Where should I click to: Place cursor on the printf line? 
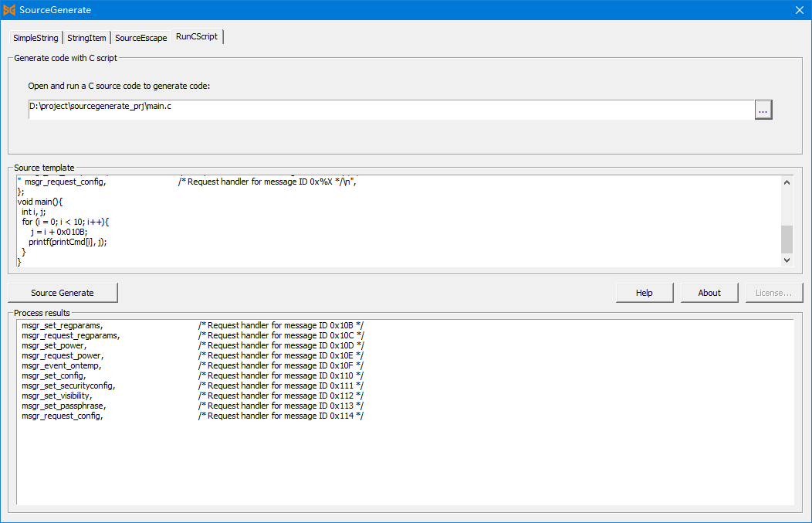click(x=68, y=242)
